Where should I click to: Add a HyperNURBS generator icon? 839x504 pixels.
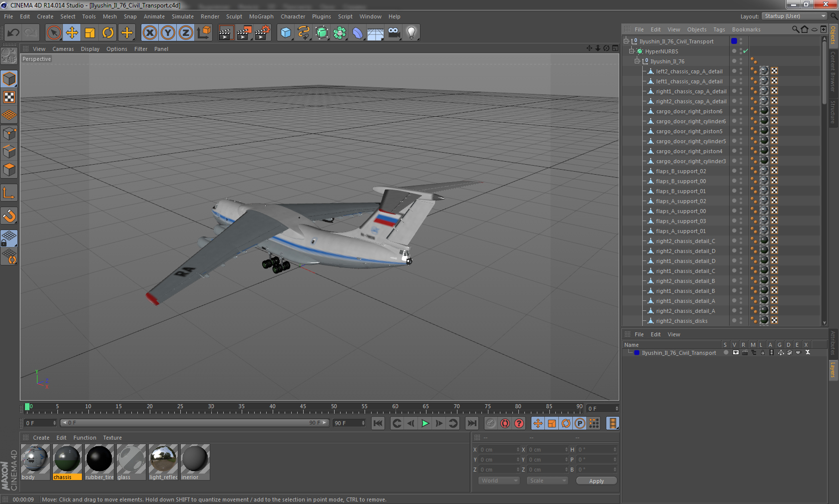[x=322, y=33]
